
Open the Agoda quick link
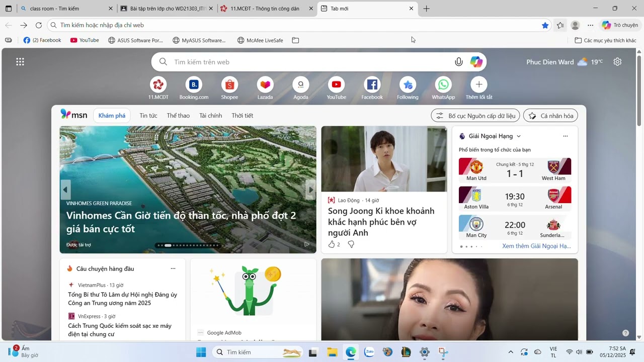tap(301, 88)
